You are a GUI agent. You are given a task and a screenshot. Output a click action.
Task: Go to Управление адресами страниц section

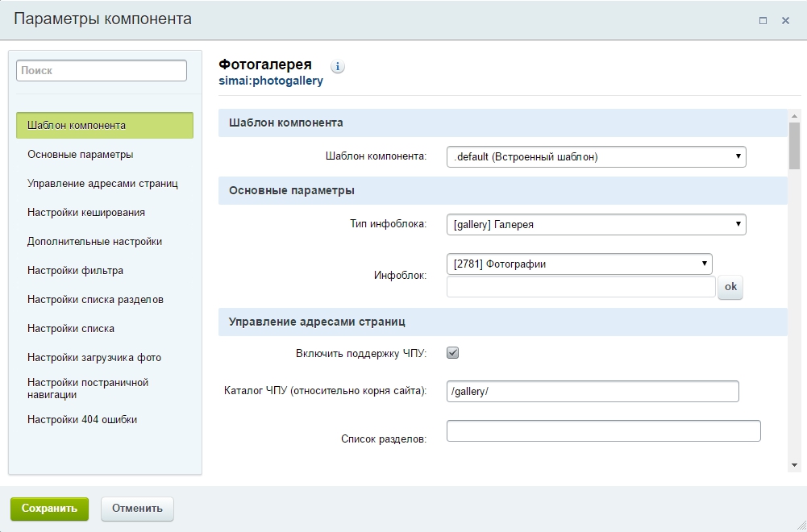tap(102, 184)
